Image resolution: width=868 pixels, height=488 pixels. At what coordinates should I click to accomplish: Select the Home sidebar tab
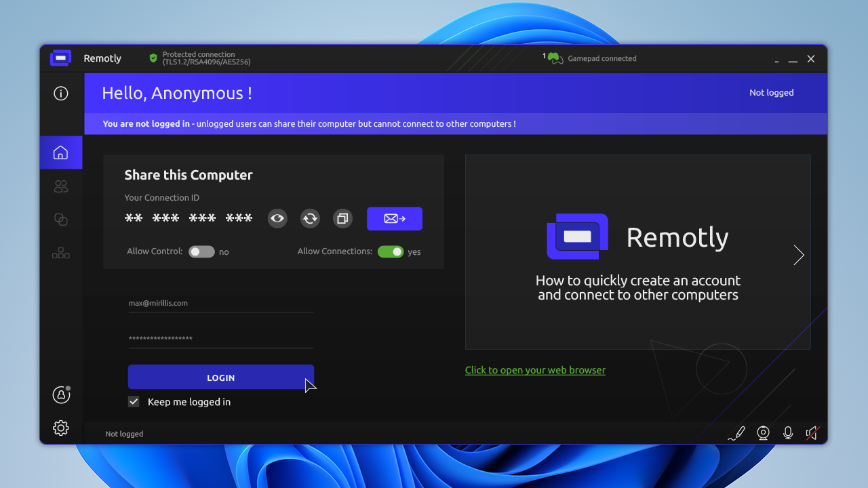click(x=61, y=152)
